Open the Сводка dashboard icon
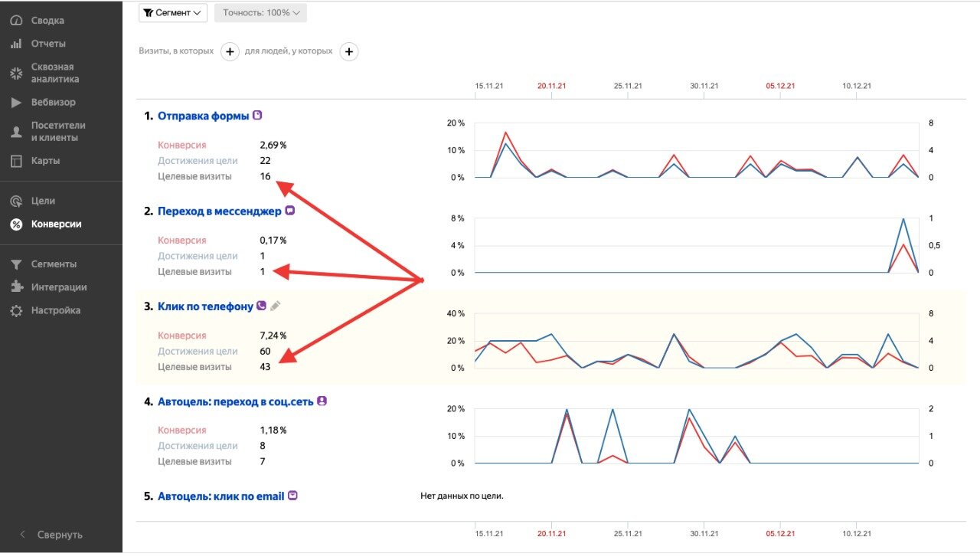980x560 pixels. pyautogui.click(x=16, y=21)
